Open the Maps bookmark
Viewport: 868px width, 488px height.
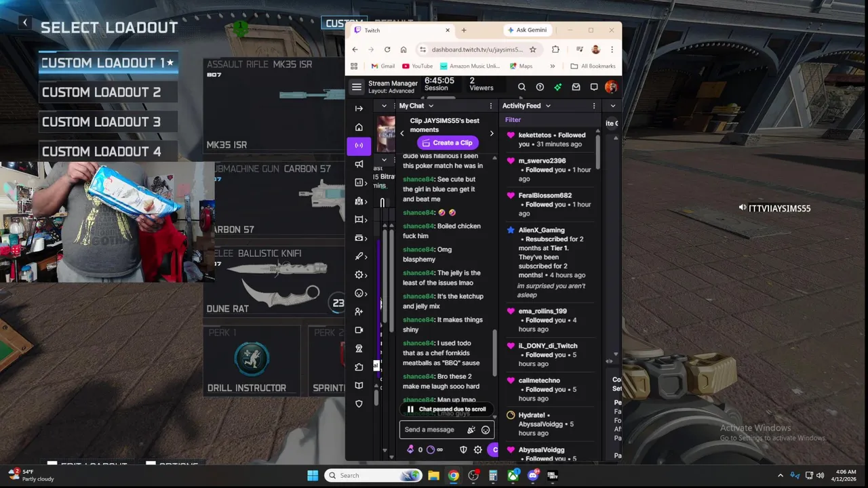(521, 66)
